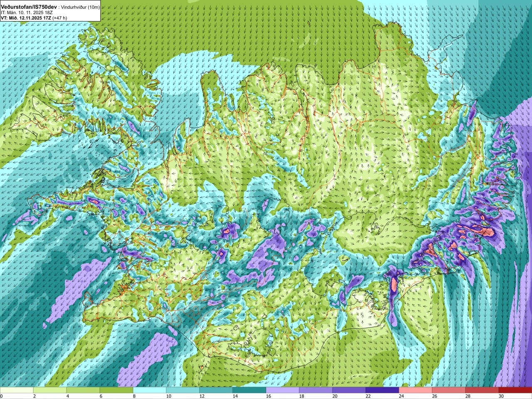
Task: Click the 0–2 pale cream legend swatch
Action: coord(17,390)
